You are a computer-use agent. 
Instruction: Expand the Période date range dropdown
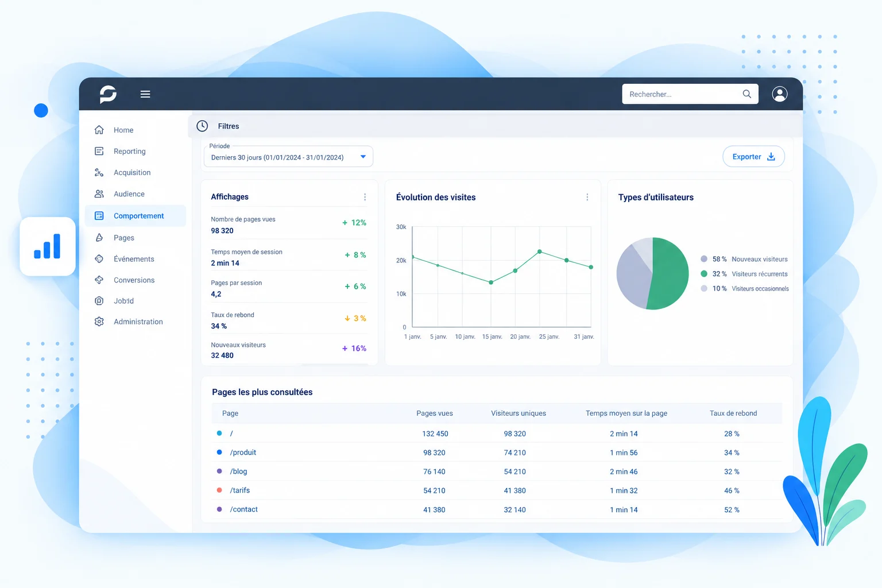(288, 157)
